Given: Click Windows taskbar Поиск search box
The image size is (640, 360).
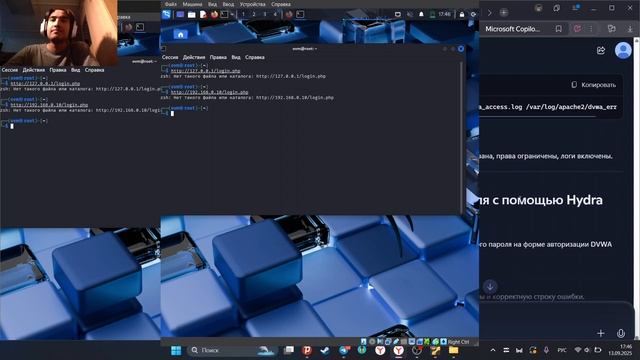Looking at the screenshot, I should (x=232, y=350).
